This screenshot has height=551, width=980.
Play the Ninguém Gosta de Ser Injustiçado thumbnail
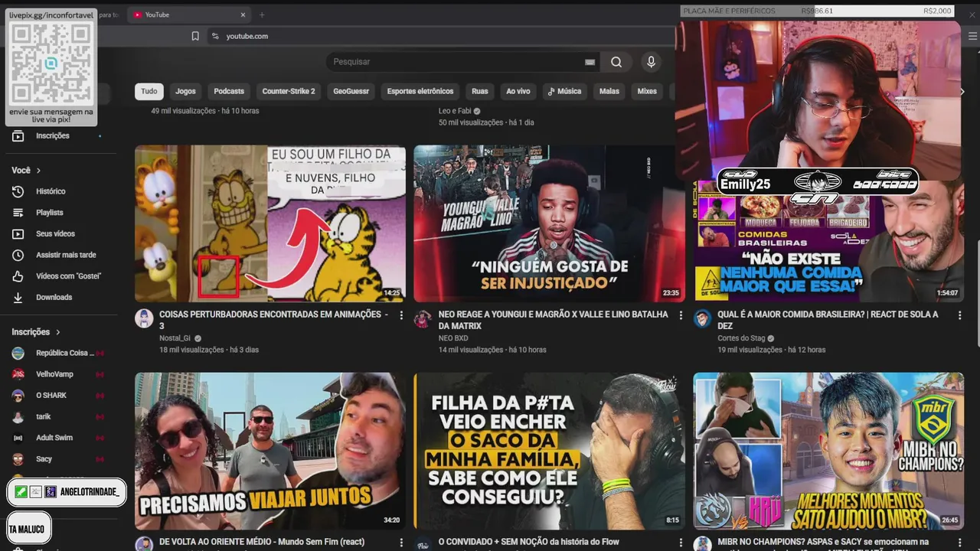coord(549,223)
